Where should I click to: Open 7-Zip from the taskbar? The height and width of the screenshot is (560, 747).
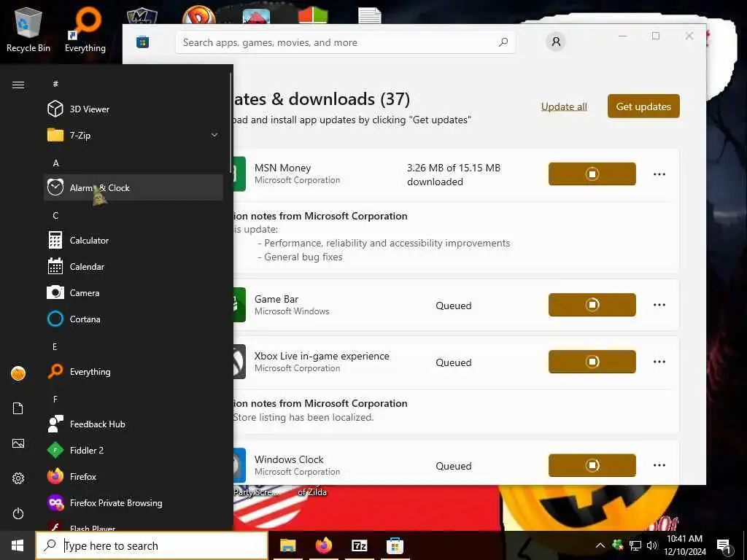pyautogui.click(x=359, y=545)
